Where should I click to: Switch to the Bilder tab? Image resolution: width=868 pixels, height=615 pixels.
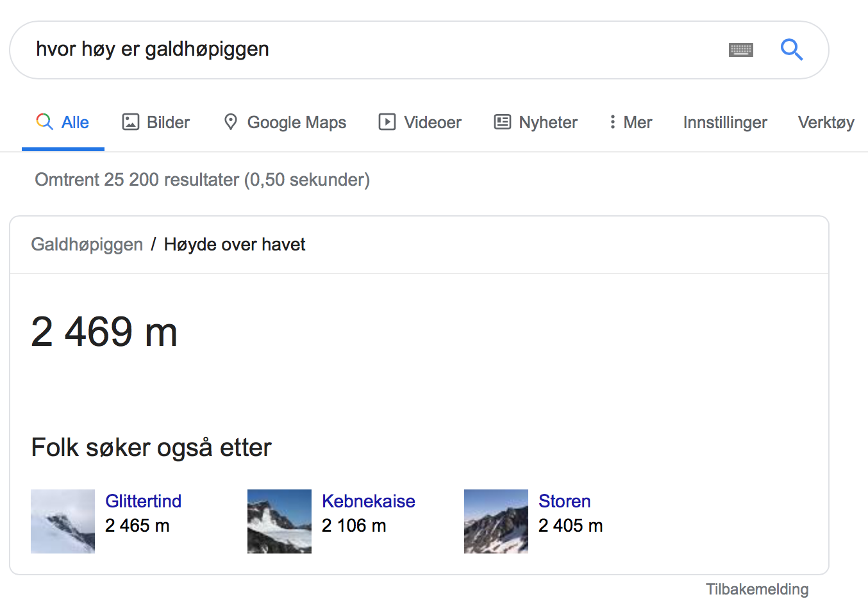tap(168, 122)
